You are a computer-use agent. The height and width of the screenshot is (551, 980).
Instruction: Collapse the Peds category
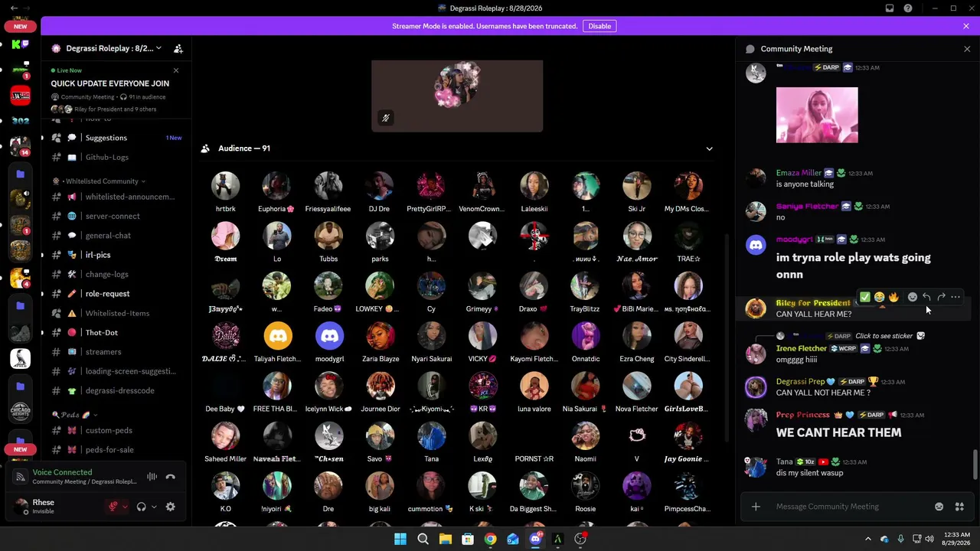tap(74, 415)
